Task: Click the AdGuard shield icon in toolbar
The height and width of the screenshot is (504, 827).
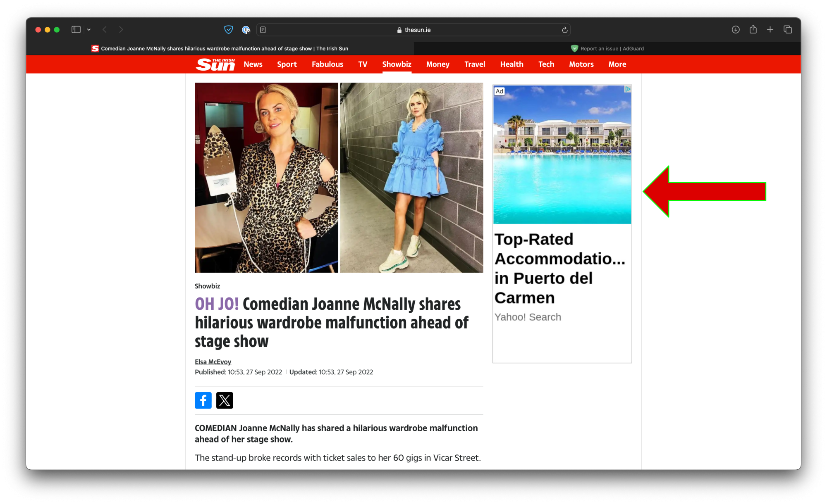Action: pyautogui.click(x=228, y=30)
